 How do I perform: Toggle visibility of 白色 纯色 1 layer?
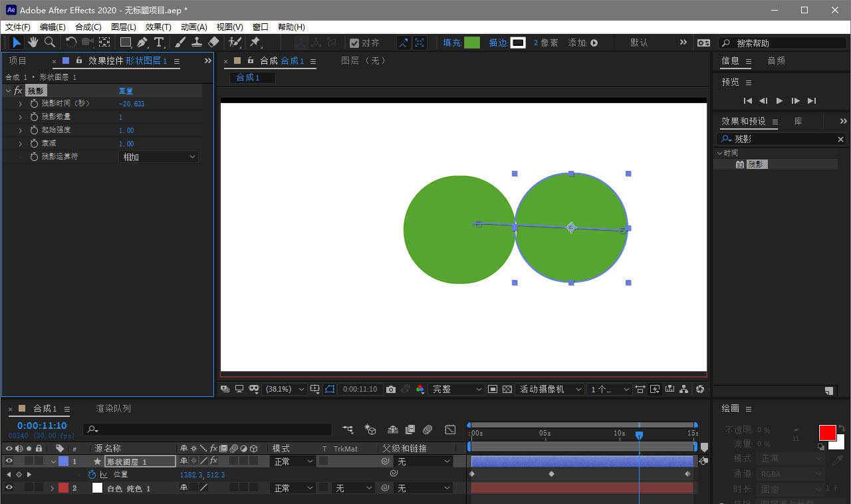(x=9, y=488)
